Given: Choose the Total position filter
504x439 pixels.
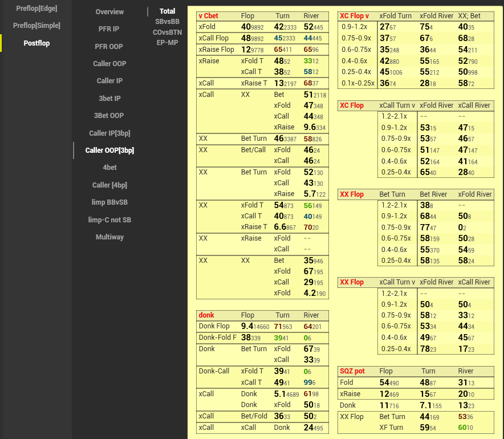Looking at the screenshot, I should (167, 11).
